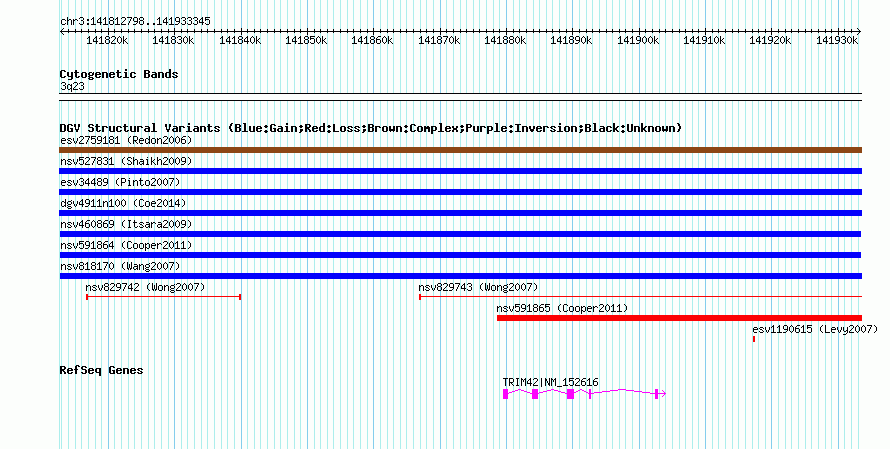Click the 141890k ruler tick label
Image resolution: width=890 pixels, height=449 pixels.
click(x=571, y=40)
